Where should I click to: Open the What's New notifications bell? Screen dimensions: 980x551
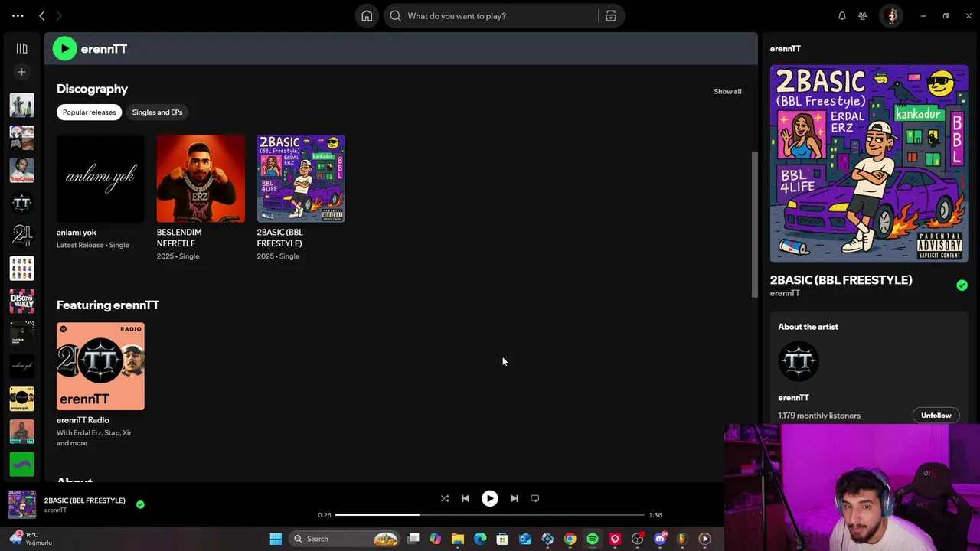pos(841,15)
